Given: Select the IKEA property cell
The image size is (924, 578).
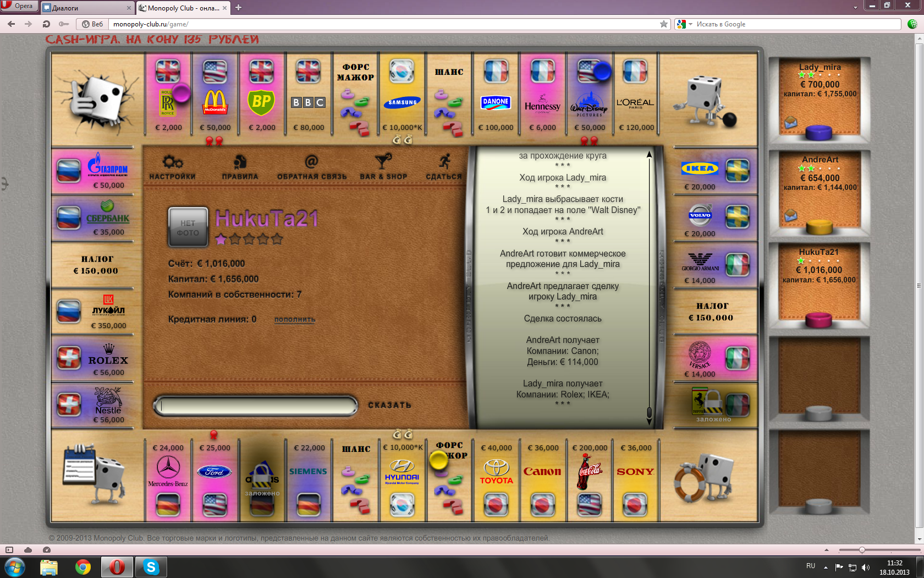Looking at the screenshot, I should point(716,171).
